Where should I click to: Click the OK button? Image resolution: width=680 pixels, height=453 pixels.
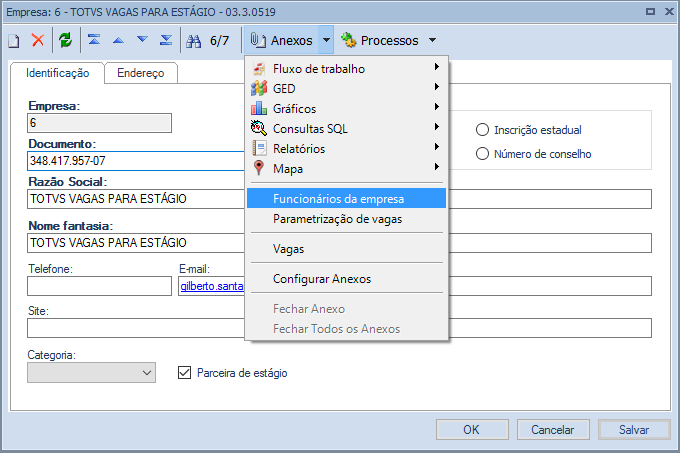click(472, 430)
